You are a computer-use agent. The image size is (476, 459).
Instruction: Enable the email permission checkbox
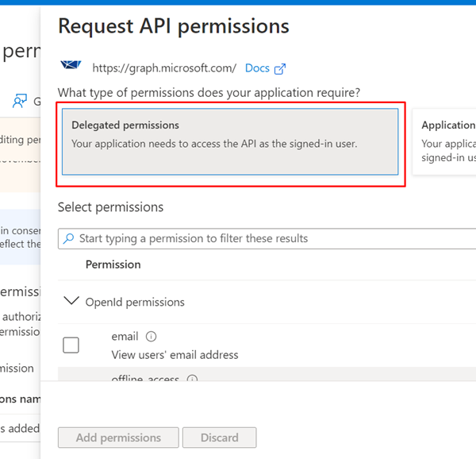click(x=71, y=345)
